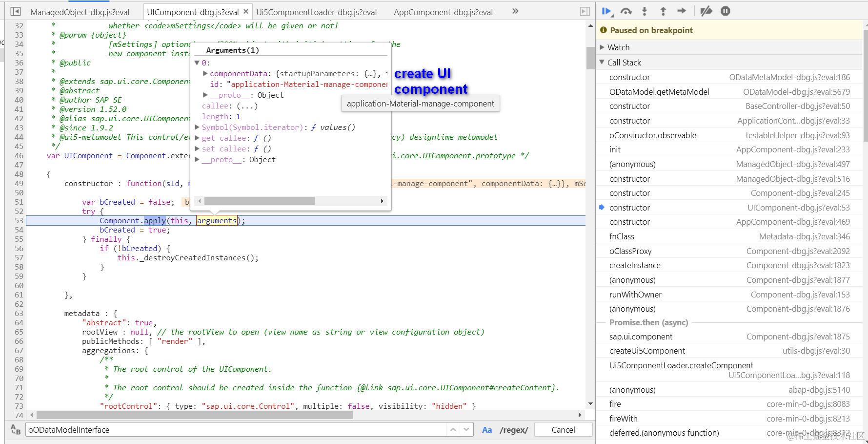868x444 pixels.
Task: Cancel the search bar
Action: tap(564, 430)
